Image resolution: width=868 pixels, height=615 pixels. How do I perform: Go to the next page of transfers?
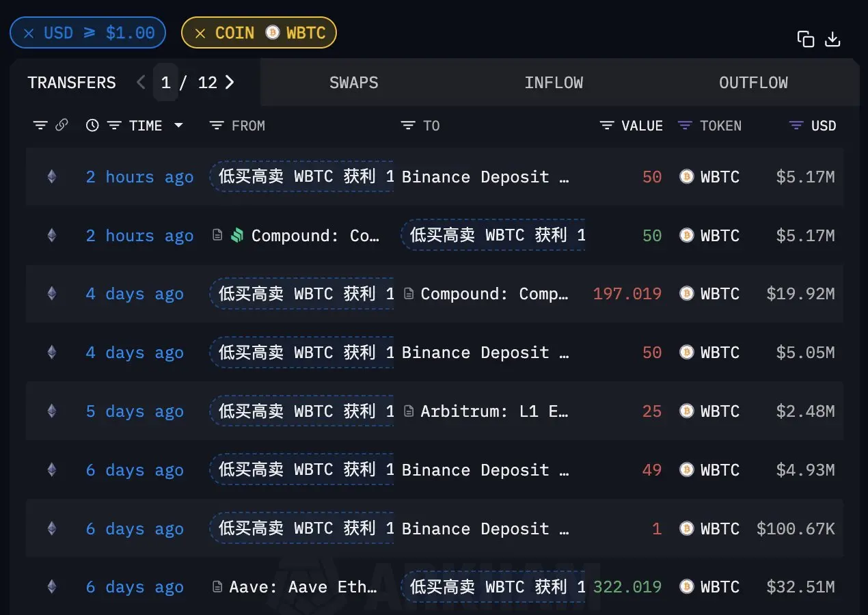point(230,82)
